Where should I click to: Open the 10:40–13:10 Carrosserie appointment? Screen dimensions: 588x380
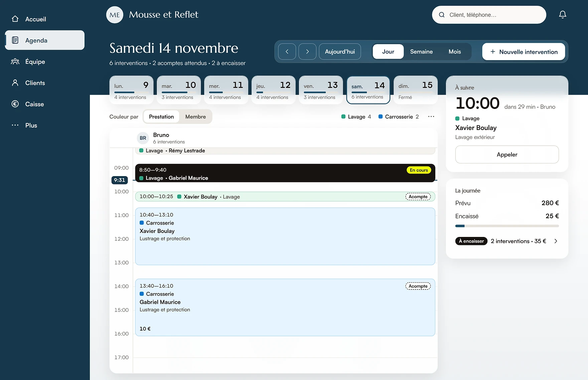pos(285,236)
